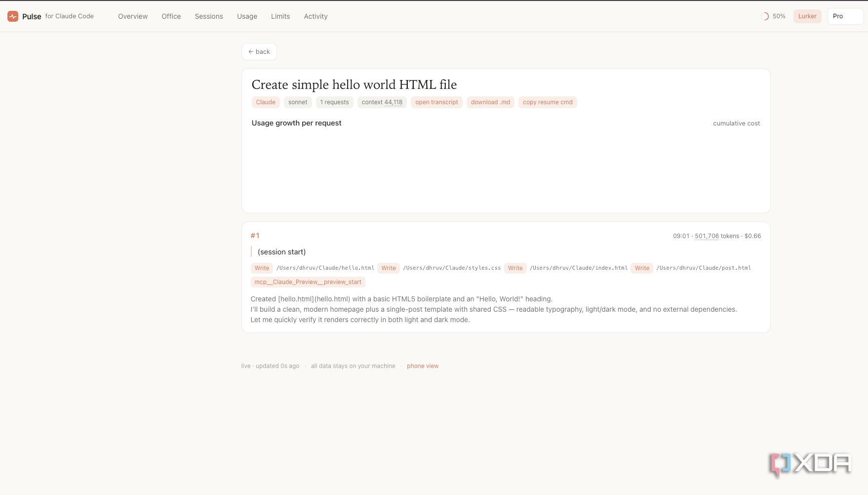
Task: Click the Write tag for post.html
Action: pos(642,268)
